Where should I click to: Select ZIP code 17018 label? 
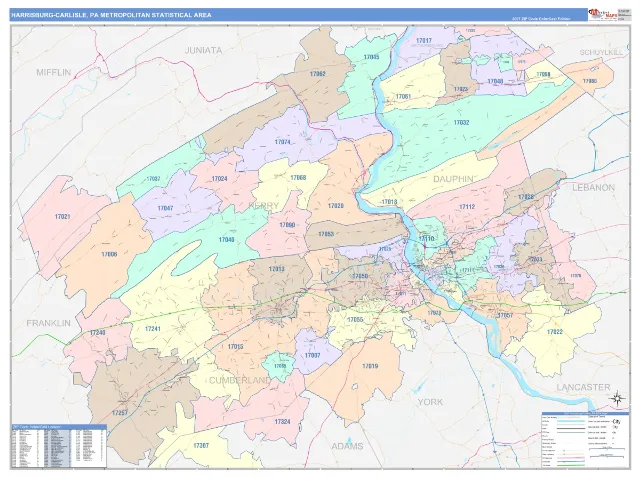[x=389, y=202]
